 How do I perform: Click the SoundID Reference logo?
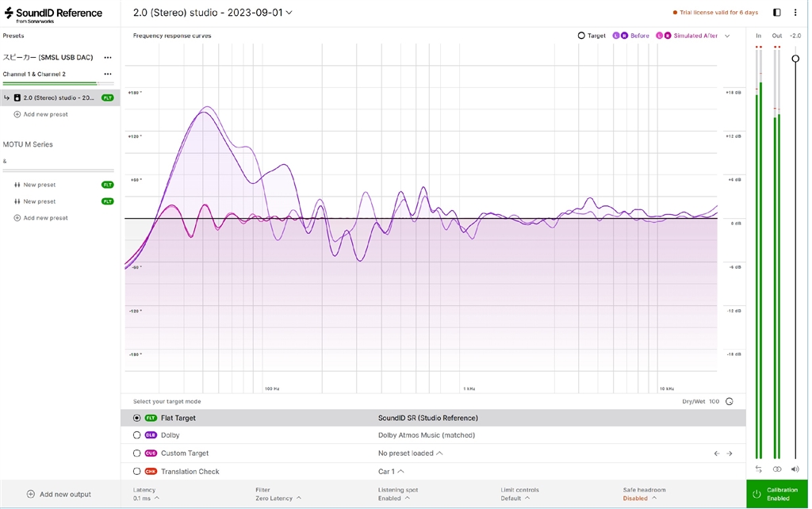(53, 14)
